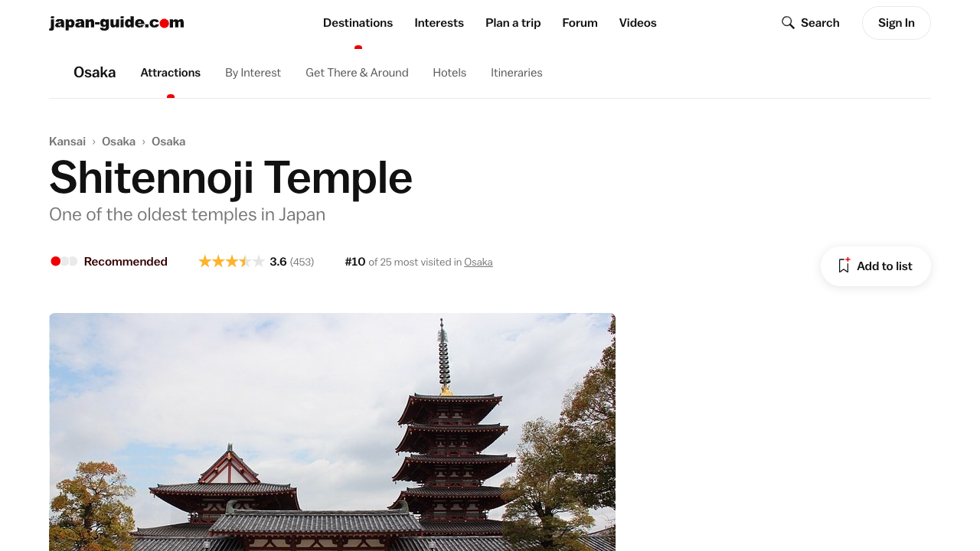Click the star rating icons
Viewport: 980px width, 551px height.
(x=231, y=262)
